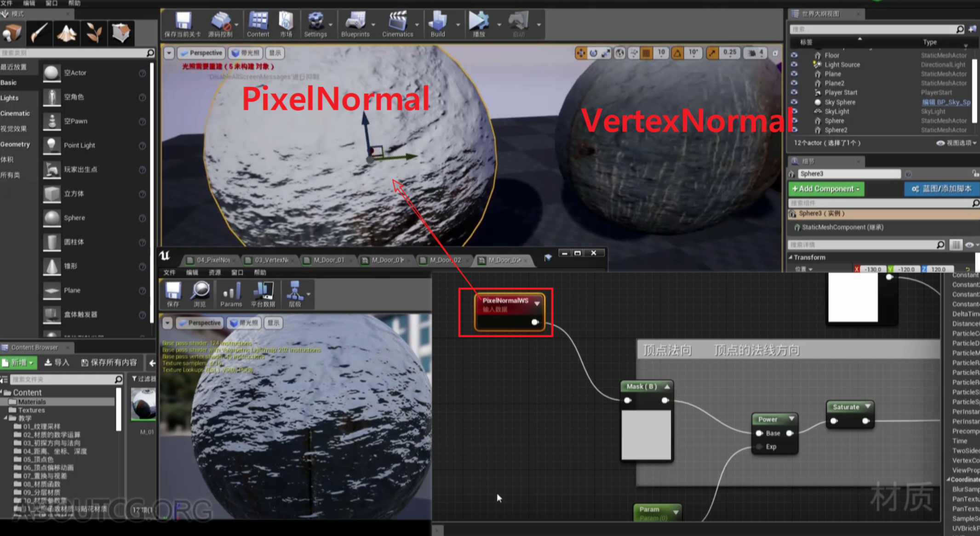Click the 蓝图/添加脚本 button
This screenshot has width=980, height=536.
click(x=941, y=189)
